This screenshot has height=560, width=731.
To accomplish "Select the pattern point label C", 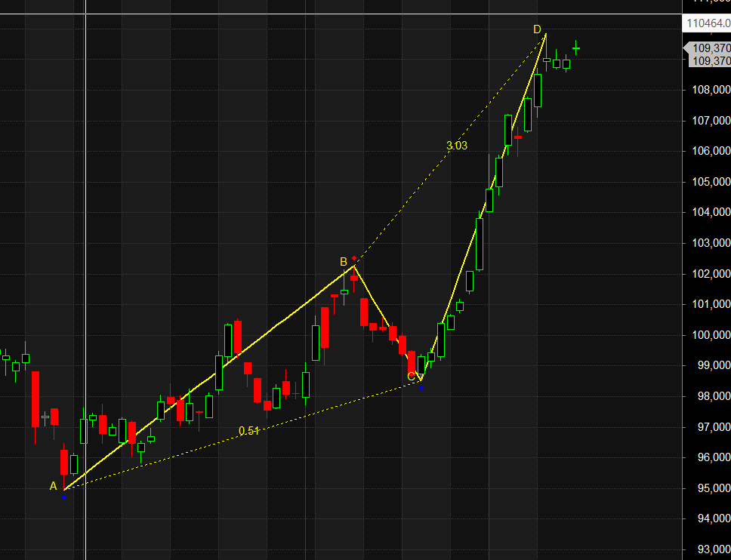I will click(x=411, y=377).
